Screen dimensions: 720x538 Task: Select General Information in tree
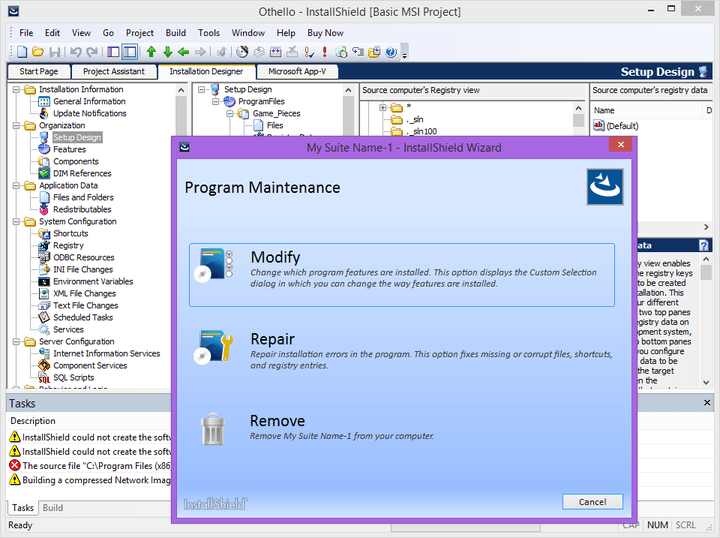point(89,101)
